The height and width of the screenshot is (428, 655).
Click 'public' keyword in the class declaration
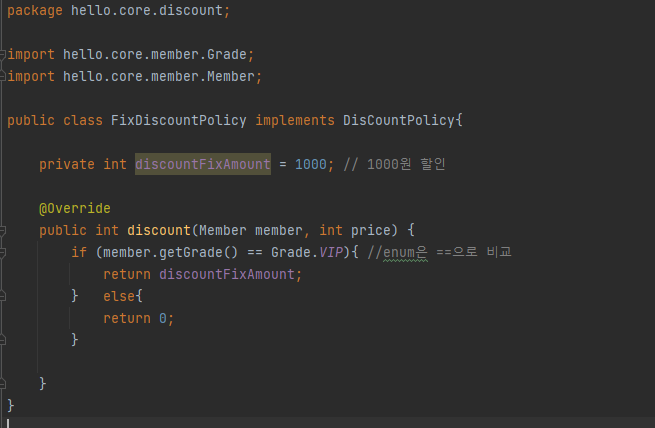pos(31,121)
